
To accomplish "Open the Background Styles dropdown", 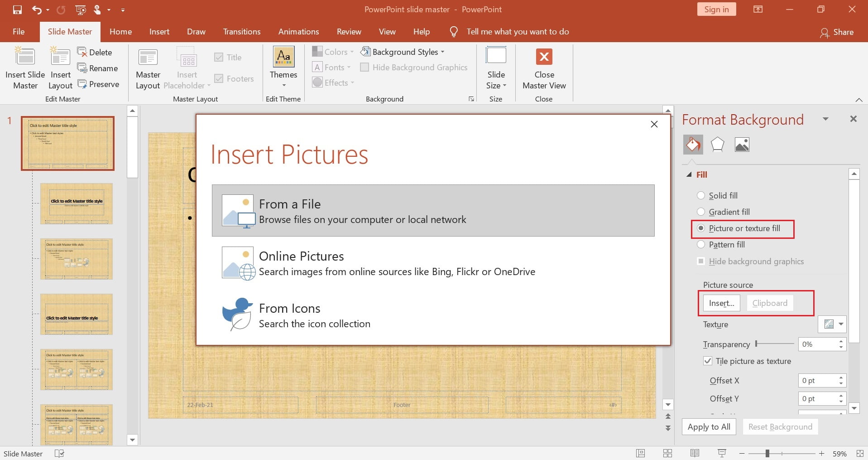I will pyautogui.click(x=402, y=51).
